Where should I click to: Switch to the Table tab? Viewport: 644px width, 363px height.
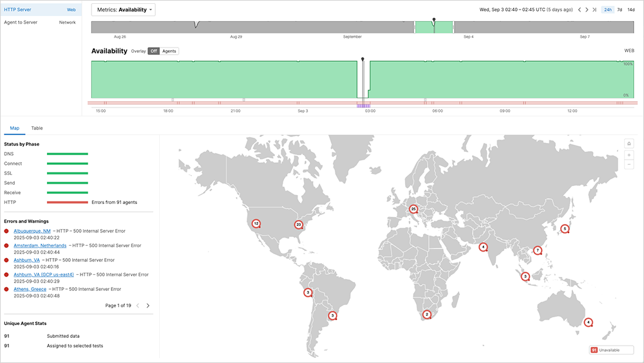(37, 128)
